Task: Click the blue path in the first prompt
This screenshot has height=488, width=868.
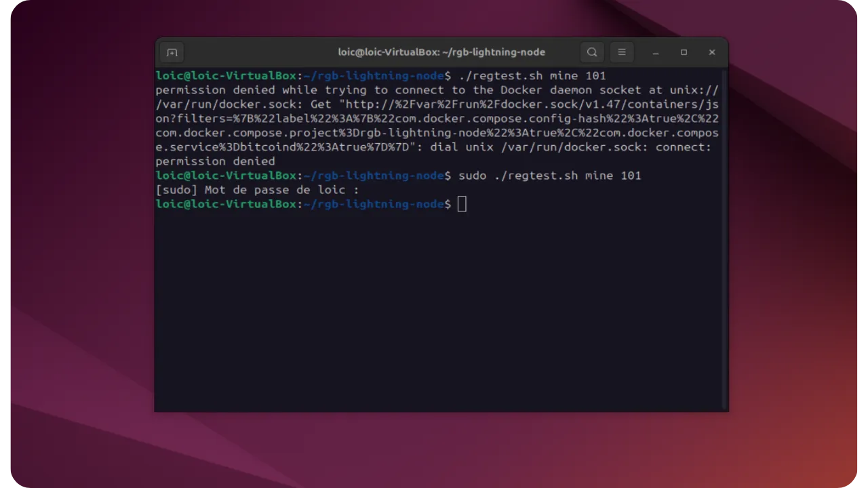Action: point(374,76)
